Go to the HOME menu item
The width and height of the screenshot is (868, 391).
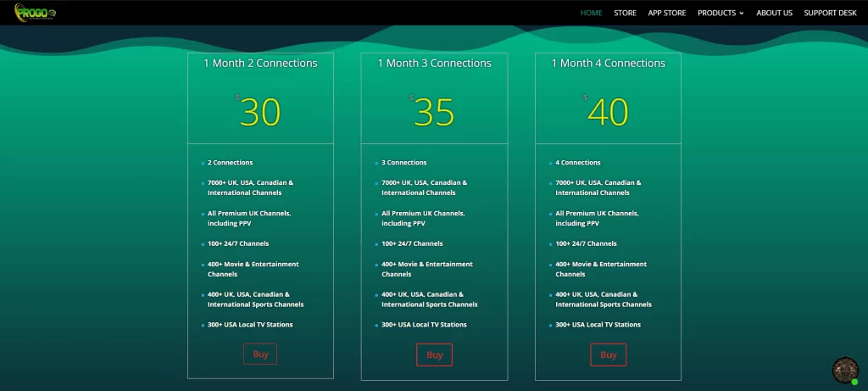tap(591, 13)
